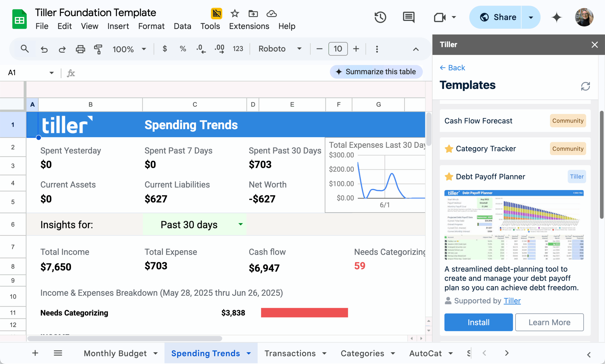This screenshot has height=364, width=605.
Task: Open the Categories tab menu arrow
Action: click(x=393, y=353)
